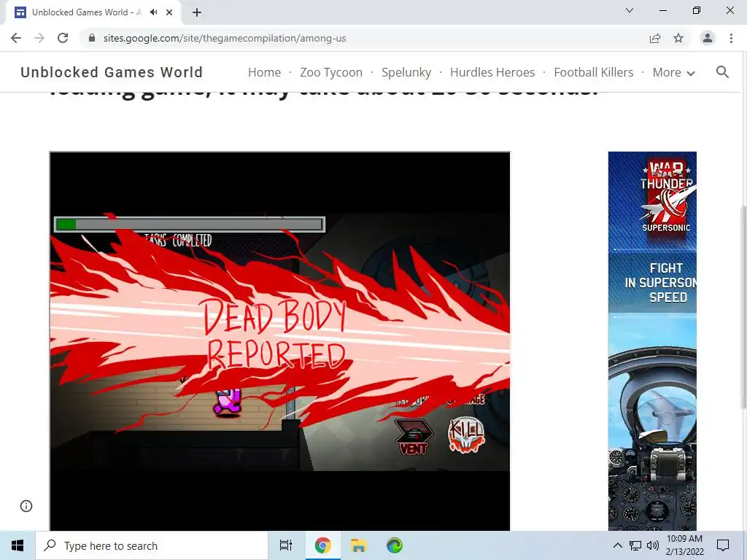Click the KILL button in the game
The height and width of the screenshot is (560, 747).
tap(466, 435)
